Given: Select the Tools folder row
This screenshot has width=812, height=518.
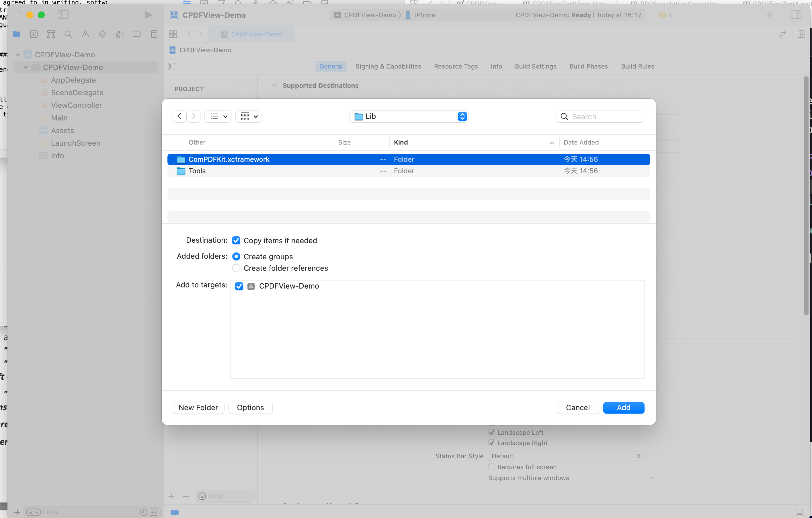Looking at the screenshot, I should [197, 171].
